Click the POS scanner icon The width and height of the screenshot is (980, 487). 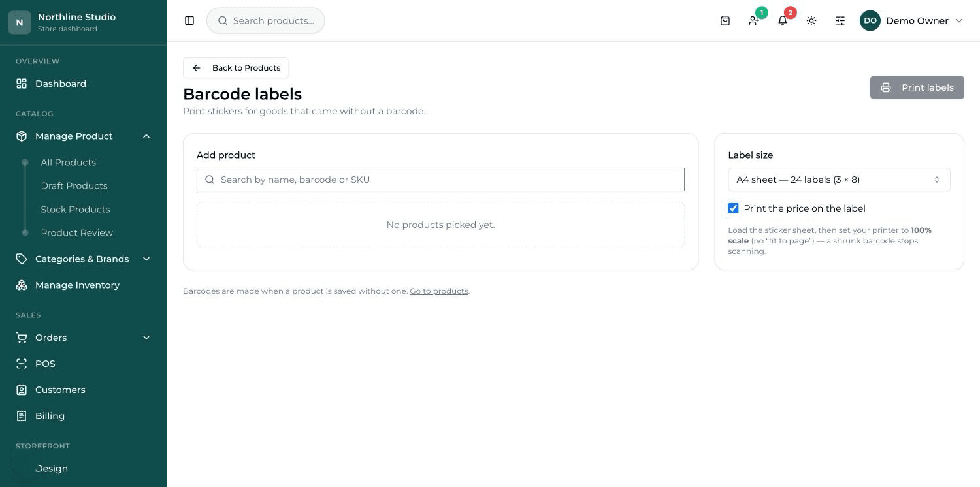tap(22, 364)
